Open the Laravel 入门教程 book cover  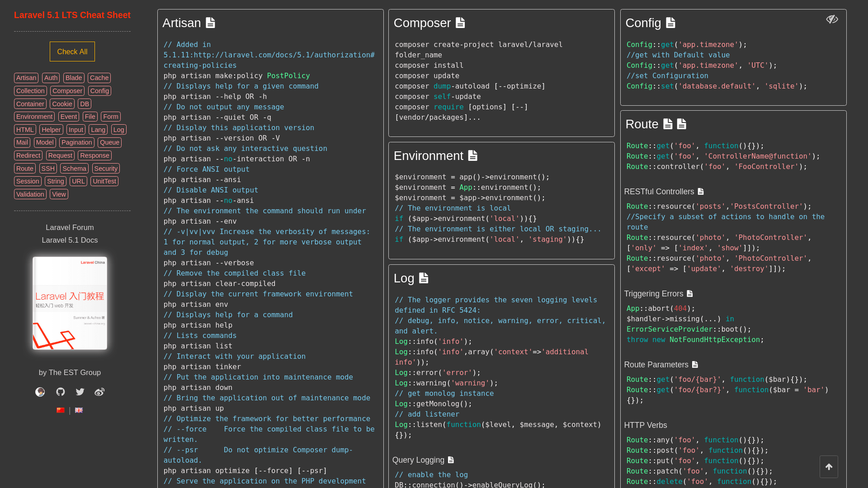click(70, 303)
